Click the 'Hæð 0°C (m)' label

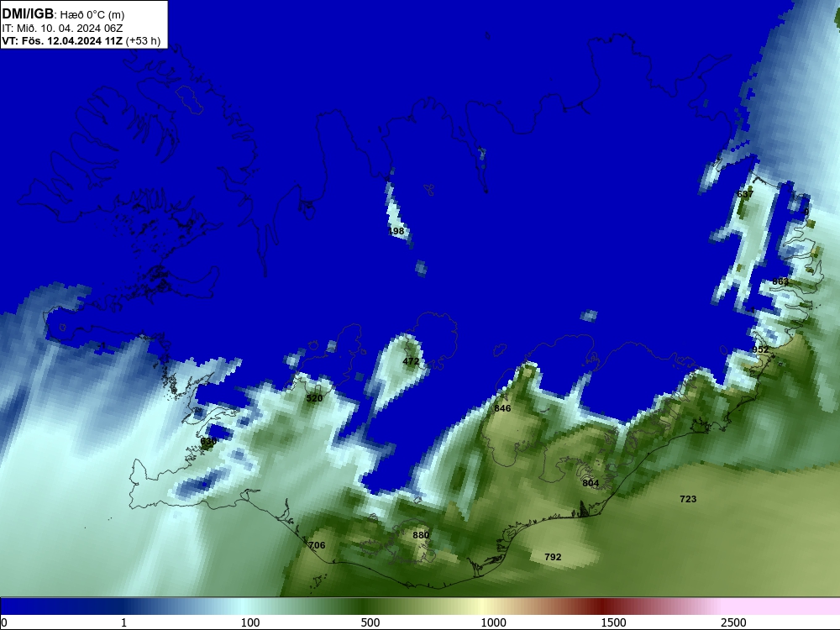[x=92, y=15]
